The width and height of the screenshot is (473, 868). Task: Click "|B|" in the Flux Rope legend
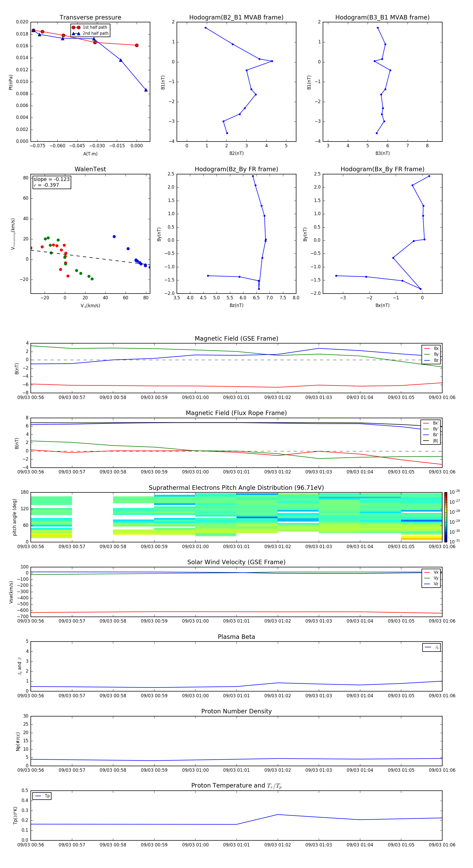[435, 441]
